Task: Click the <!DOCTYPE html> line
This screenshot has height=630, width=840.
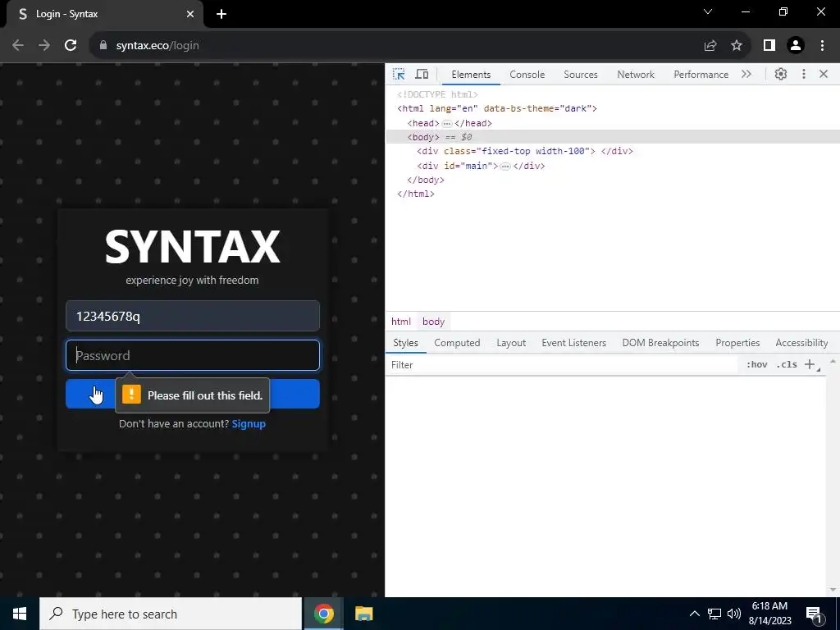Action: pos(437,95)
